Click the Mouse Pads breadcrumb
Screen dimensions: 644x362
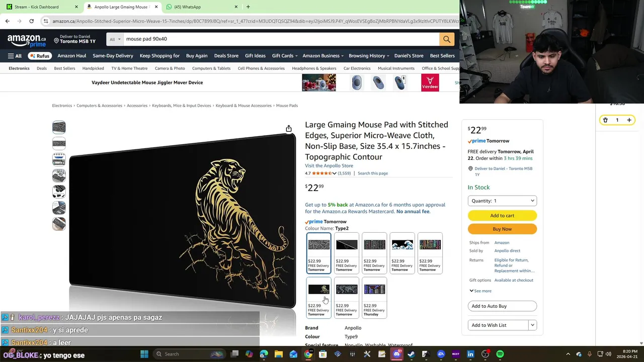(287, 106)
